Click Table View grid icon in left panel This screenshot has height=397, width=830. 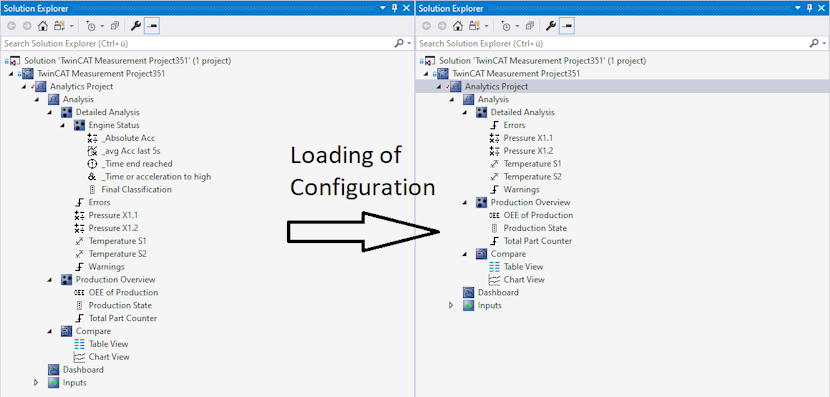coord(79,344)
